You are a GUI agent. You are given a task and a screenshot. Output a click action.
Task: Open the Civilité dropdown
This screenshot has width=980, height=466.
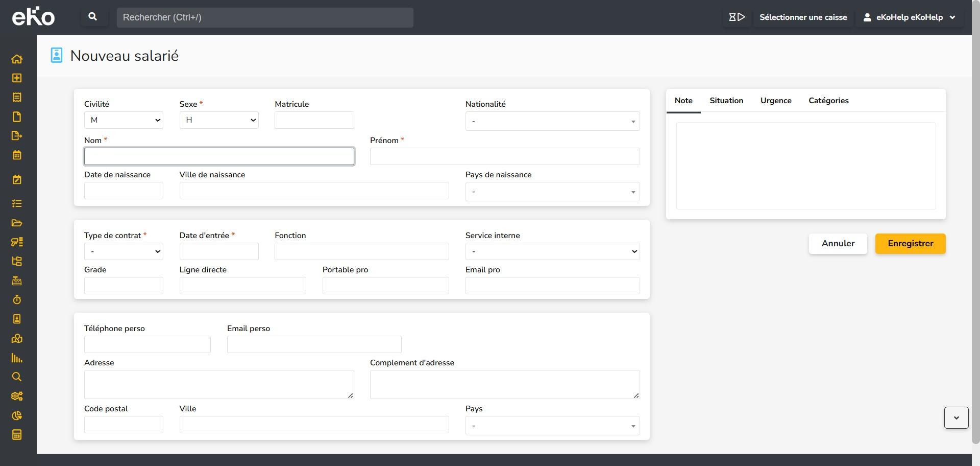click(x=124, y=120)
